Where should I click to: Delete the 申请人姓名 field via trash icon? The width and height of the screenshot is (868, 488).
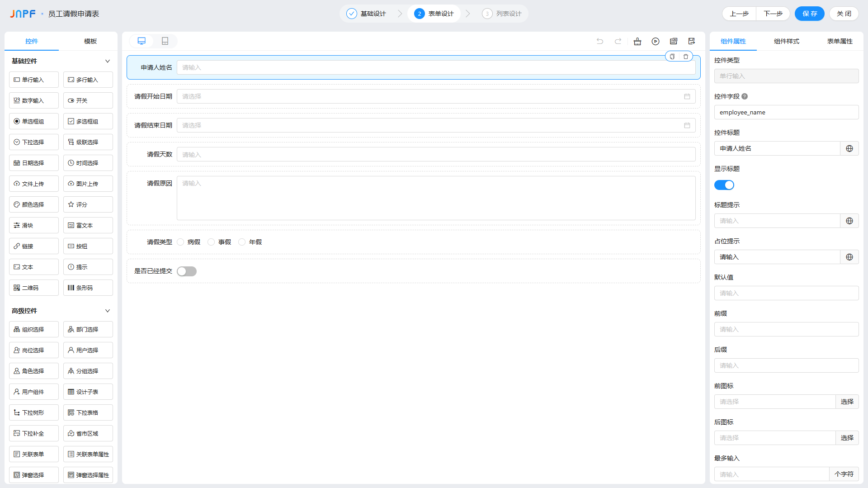click(x=686, y=57)
